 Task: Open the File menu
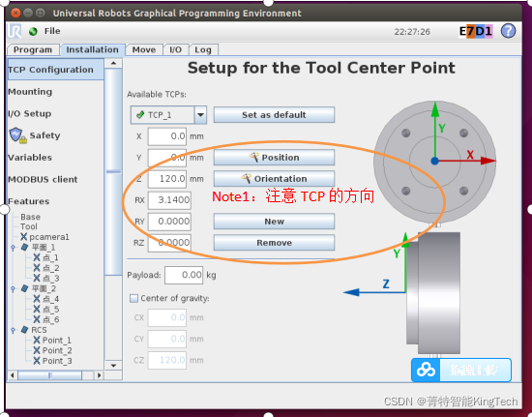coord(52,31)
